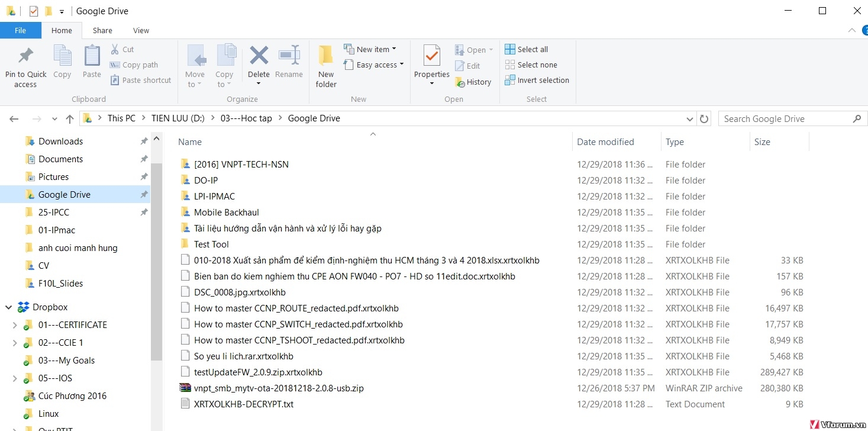The height and width of the screenshot is (431, 868).
Task: Open the New item dropdown
Action: point(370,49)
